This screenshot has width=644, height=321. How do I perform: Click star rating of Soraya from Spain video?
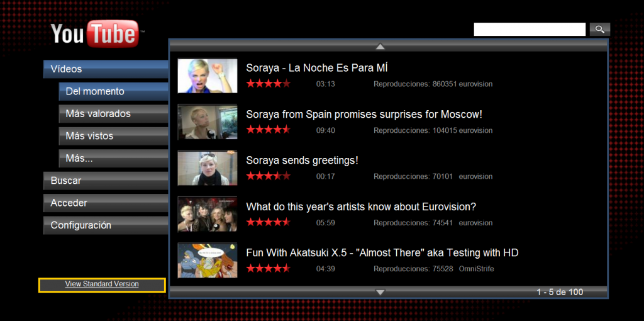coord(268,130)
